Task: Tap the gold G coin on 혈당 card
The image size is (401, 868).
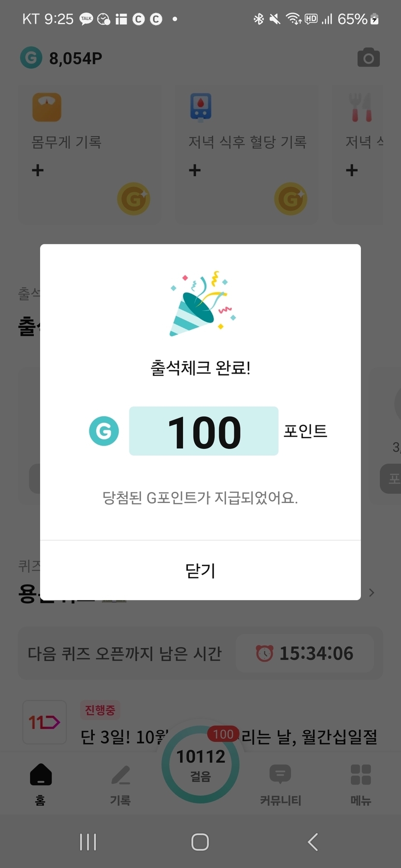Action: (x=290, y=199)
